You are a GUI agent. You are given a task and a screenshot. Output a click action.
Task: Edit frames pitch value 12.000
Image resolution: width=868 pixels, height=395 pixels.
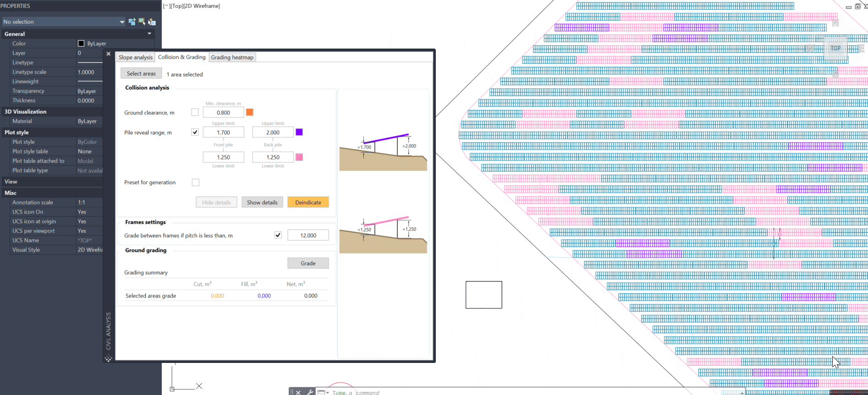[x=308, y=235]
